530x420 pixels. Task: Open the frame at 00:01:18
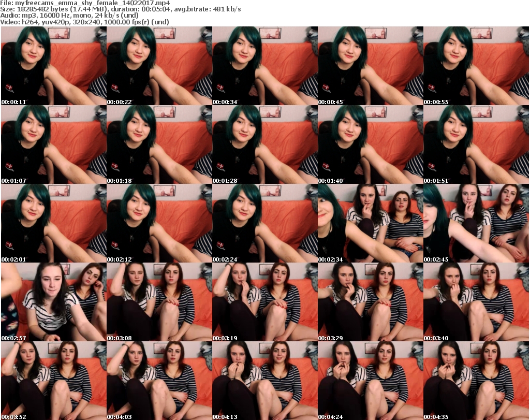(159, 144)
